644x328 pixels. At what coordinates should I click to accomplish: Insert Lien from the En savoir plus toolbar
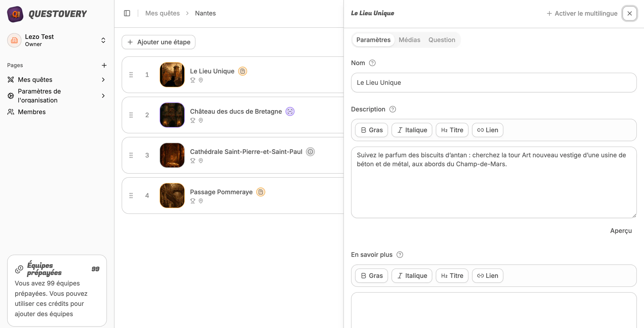(487, 276)
